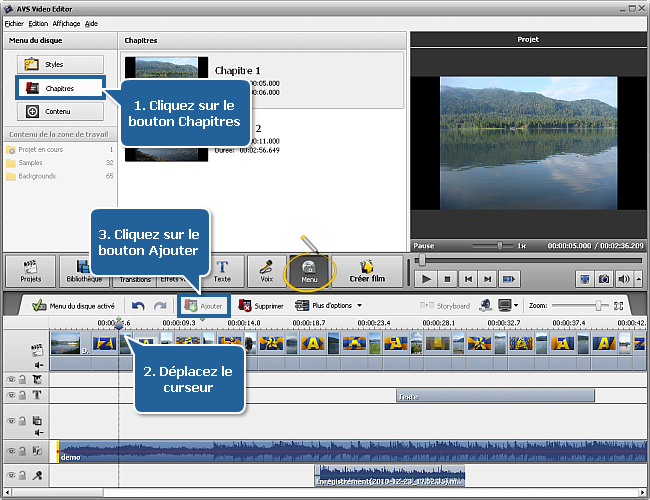The height and width of the screenshot is (500, 650).
Task: Click the undo arrow in timeline toolbar
Action: (138, 305)
